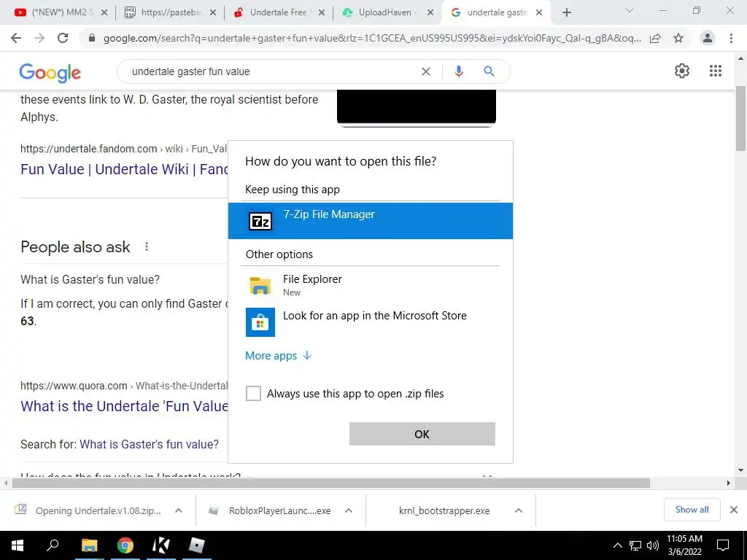Image resolution: width=747 pixels, height=560 pixels.
Task: Expand More apps list
Action: (x=278, y=356)
